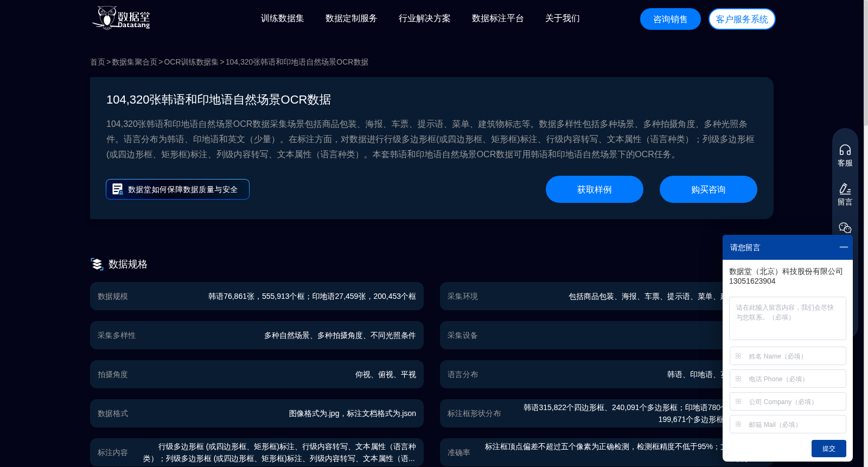Screen dimensions: 868x467
Task: Click the Datatang owl logo
Action: point(120,18)
